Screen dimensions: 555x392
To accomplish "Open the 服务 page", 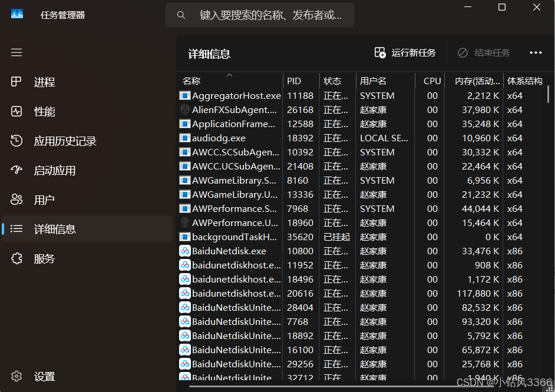I will 87,259.
